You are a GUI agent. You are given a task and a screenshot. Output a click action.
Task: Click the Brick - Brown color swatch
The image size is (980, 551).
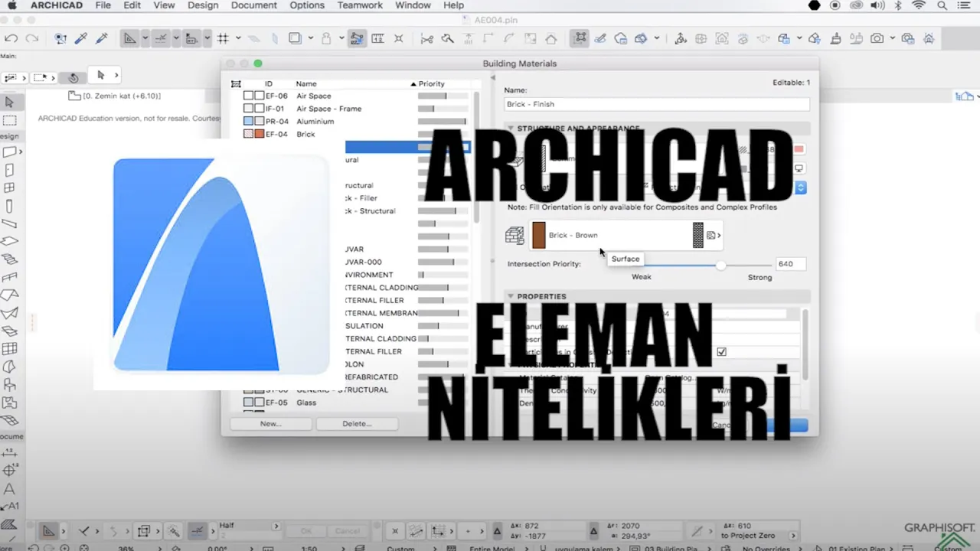point(539,235)
